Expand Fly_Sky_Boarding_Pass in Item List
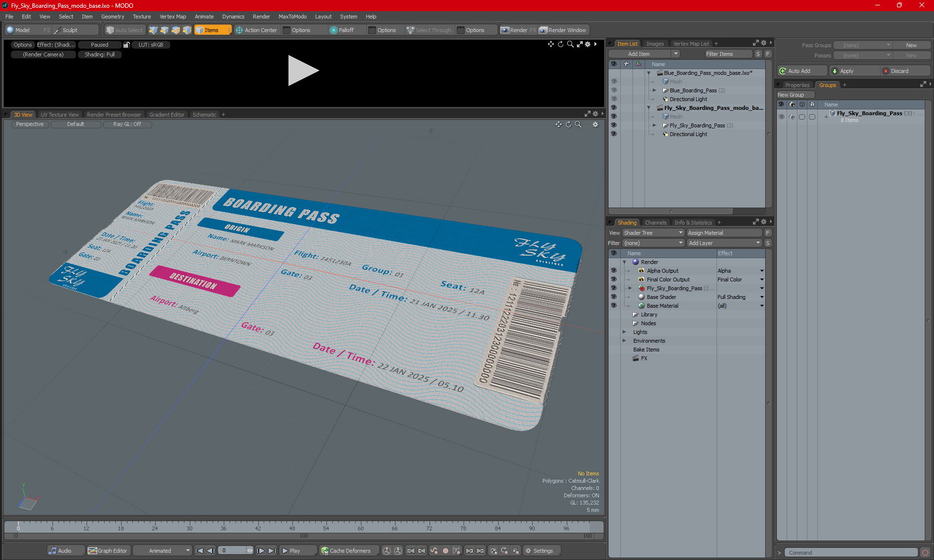 point(654,125)
